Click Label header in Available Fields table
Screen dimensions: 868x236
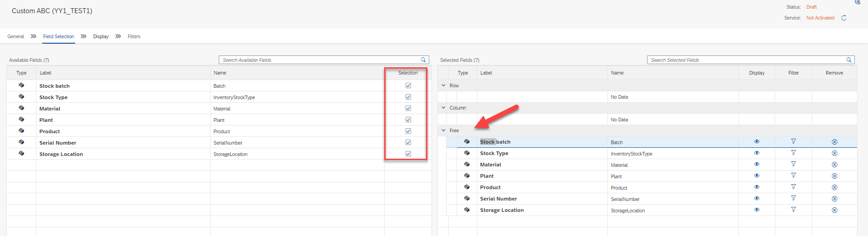(45, 73)
